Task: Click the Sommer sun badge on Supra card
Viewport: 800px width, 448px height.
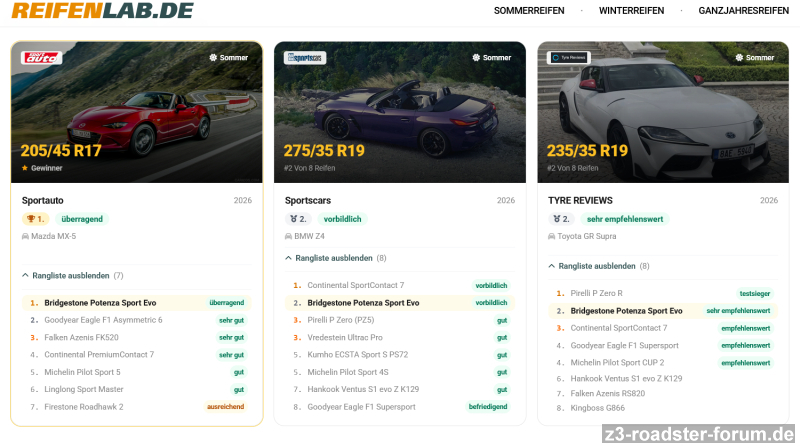Action: 754,58
